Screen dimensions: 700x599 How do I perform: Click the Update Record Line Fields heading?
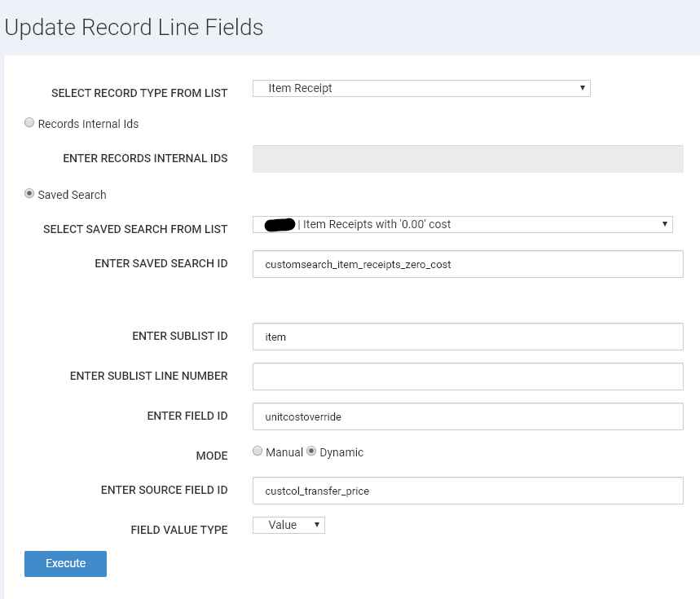[x=134, y=27]
